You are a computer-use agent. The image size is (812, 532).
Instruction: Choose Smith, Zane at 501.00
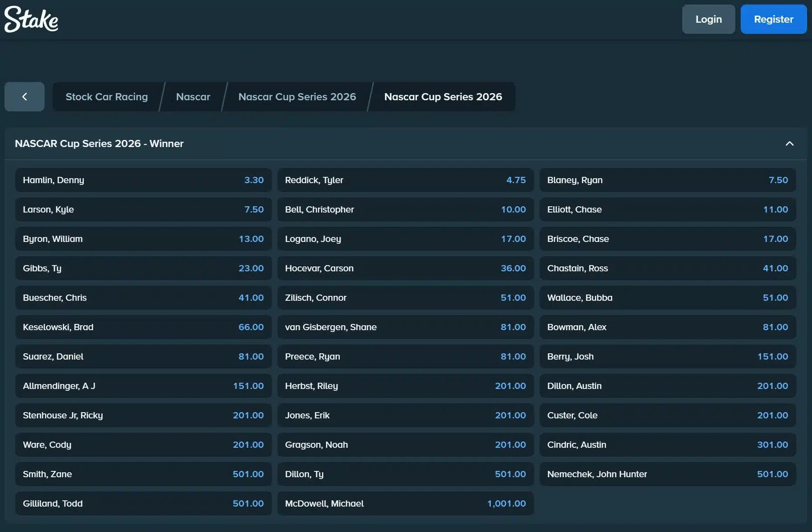(x=143, y=474)
